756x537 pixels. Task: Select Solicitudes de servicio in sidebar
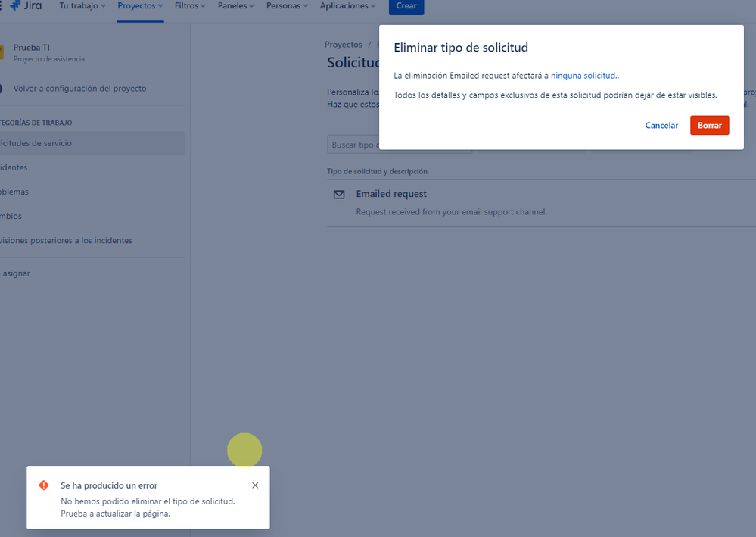click(x=92, y=143)
